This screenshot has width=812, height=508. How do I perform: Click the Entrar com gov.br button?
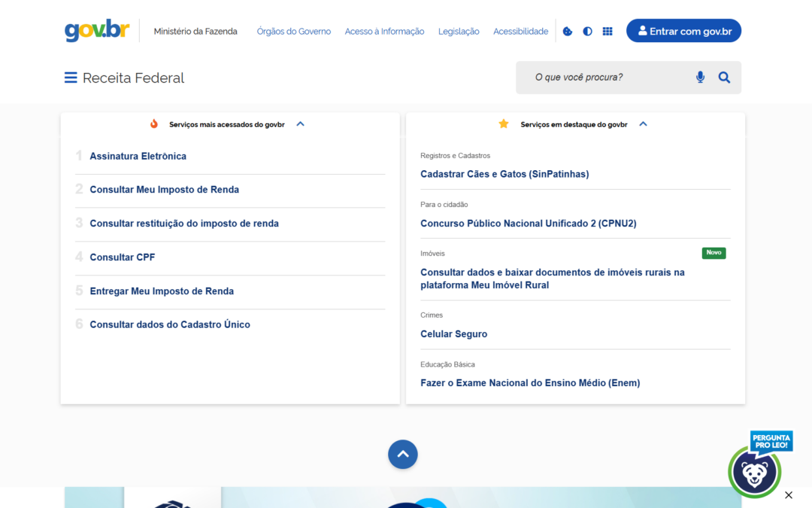(683, 31)
